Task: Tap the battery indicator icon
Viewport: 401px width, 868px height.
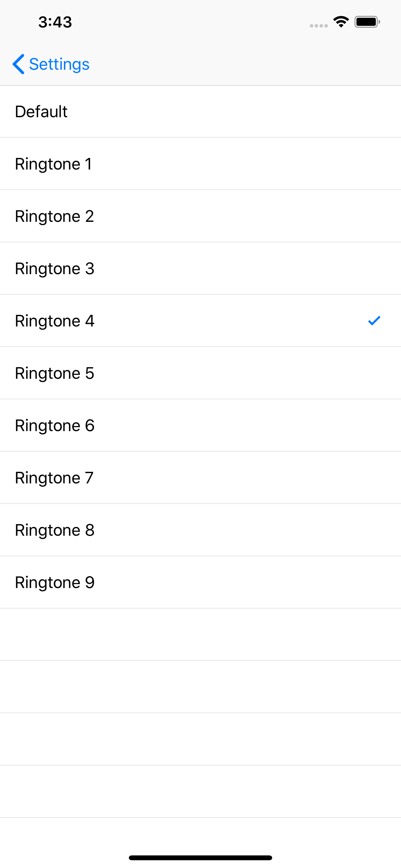Action: pos(367,22)
